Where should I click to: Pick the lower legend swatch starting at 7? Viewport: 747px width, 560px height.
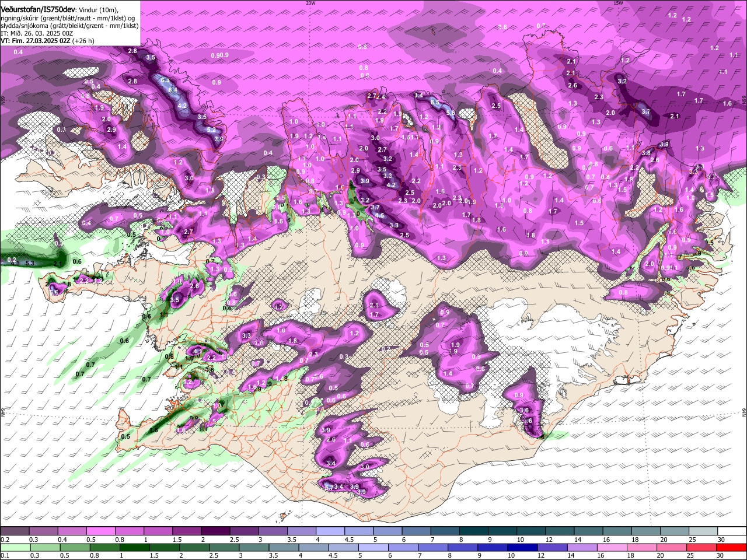(x=434, y=547)
